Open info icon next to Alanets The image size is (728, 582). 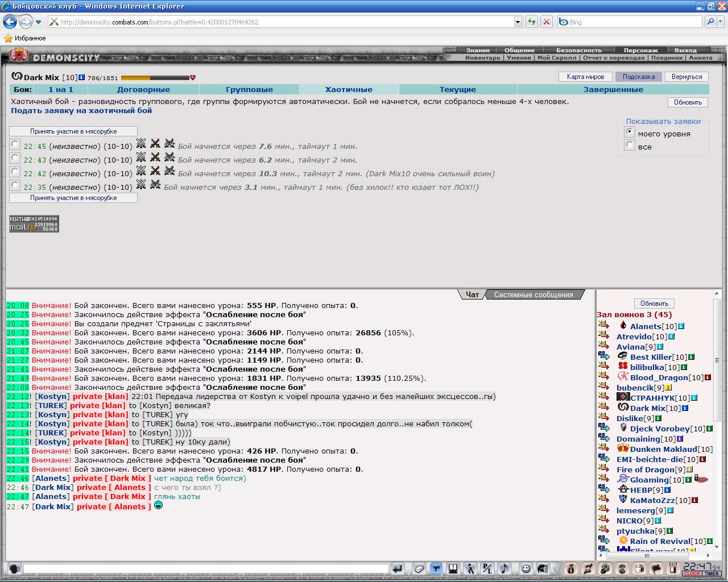click(x=681, y=326)
